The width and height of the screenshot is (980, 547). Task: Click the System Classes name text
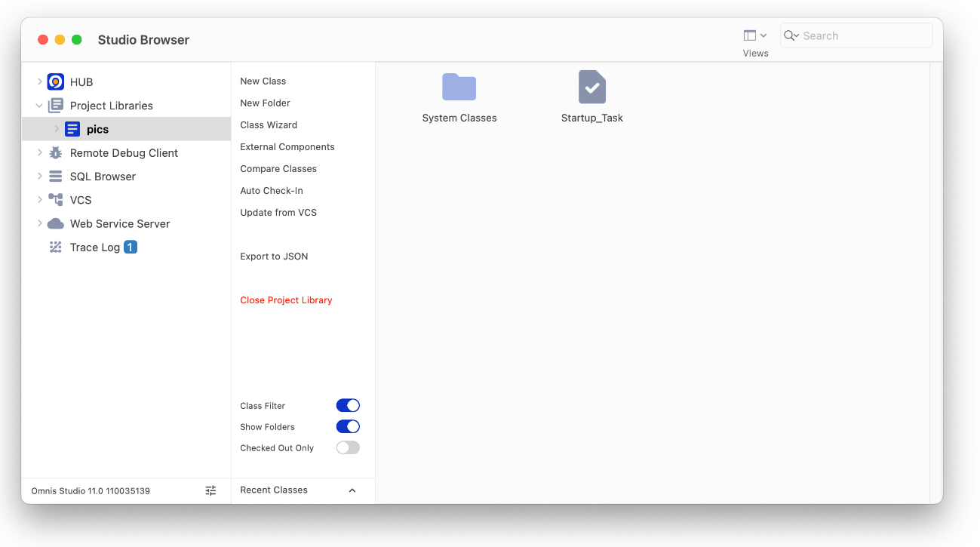(x=459, y=118)
